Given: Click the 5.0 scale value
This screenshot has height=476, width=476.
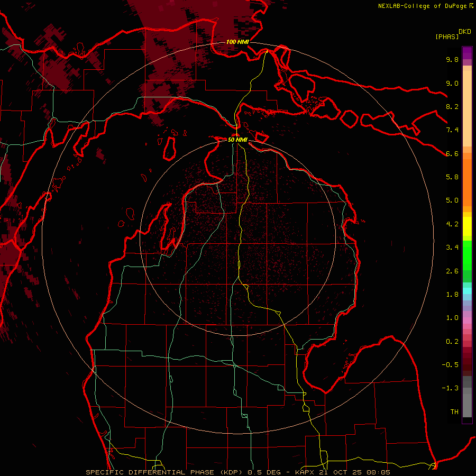Looking at the screenshot, I should [x=452, y=200].
